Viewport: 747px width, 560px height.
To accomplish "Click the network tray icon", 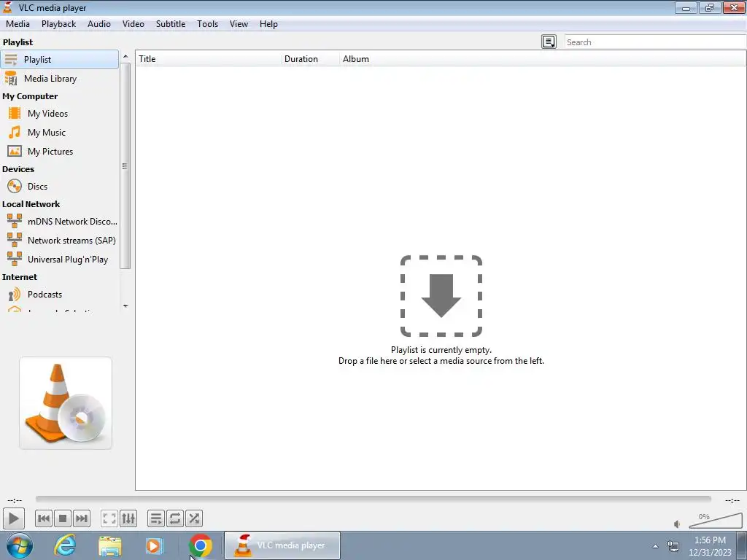I will point(673,546).
